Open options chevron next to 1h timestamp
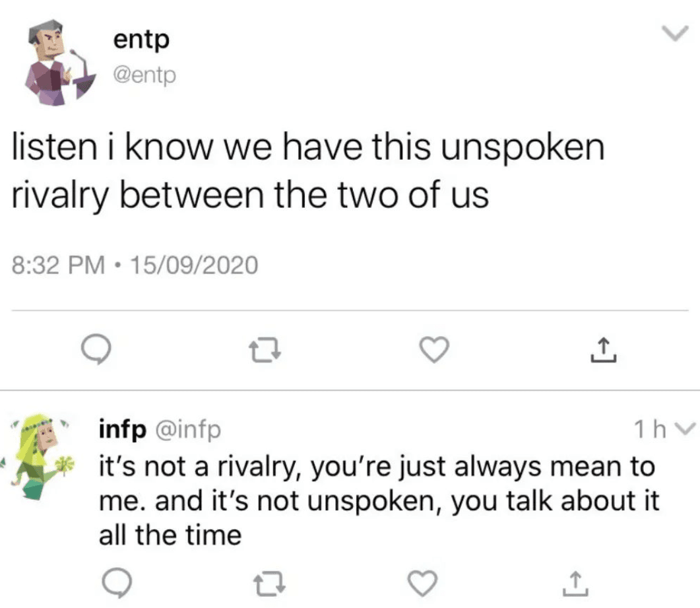The image size is (700, 608). click(684, 429)
